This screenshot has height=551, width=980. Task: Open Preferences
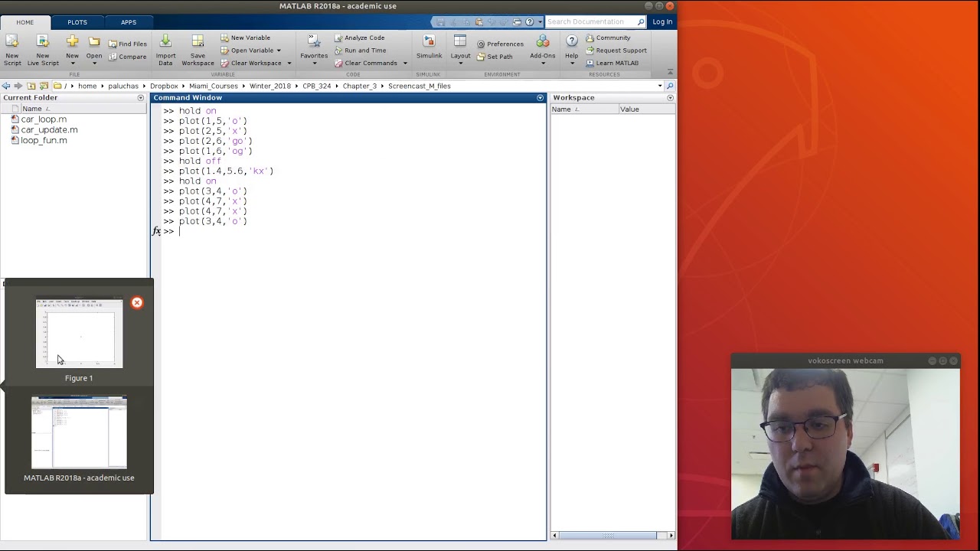point(500,44)
